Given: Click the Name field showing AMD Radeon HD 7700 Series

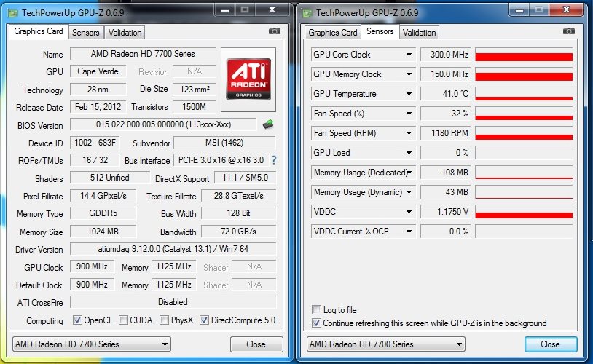Looking at the screenshot, I should 143,54.
